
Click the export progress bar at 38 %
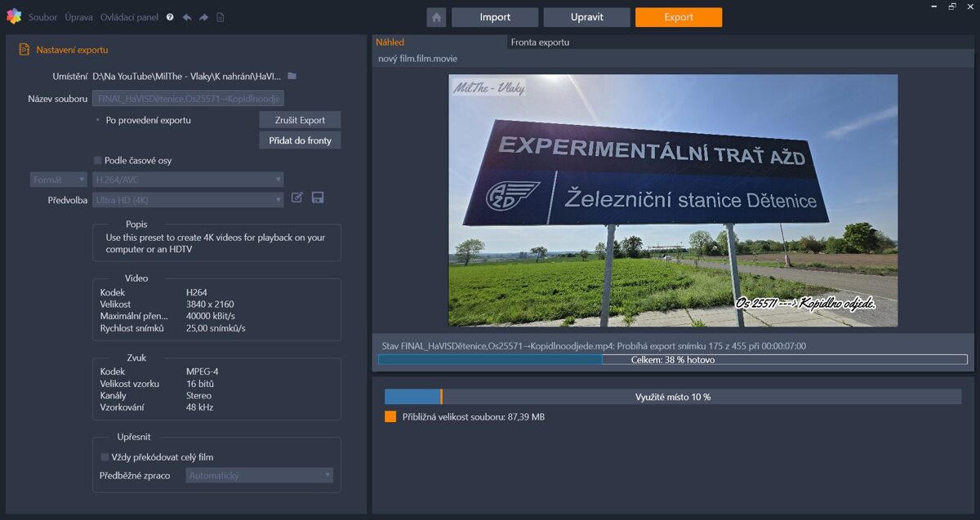673,359
